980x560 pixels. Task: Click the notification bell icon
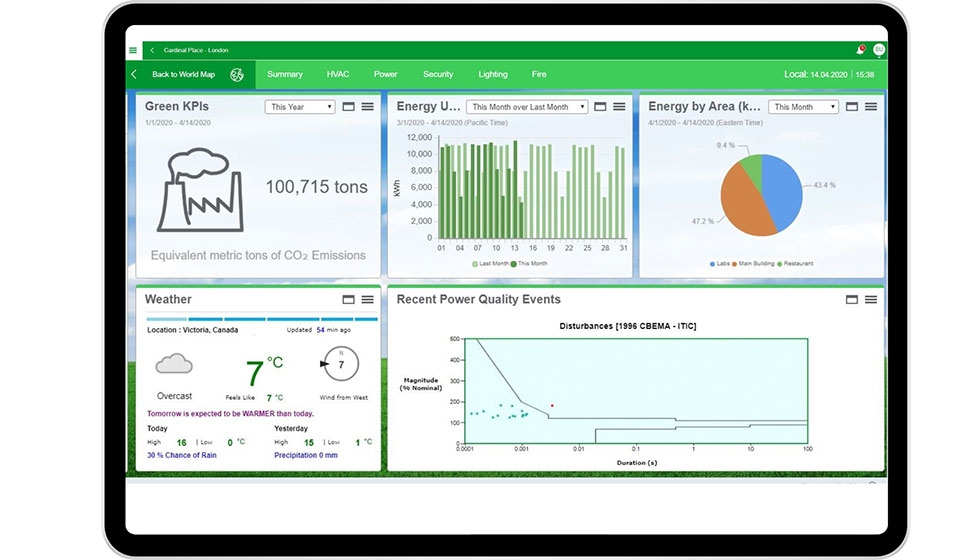[x=859, y=49]
